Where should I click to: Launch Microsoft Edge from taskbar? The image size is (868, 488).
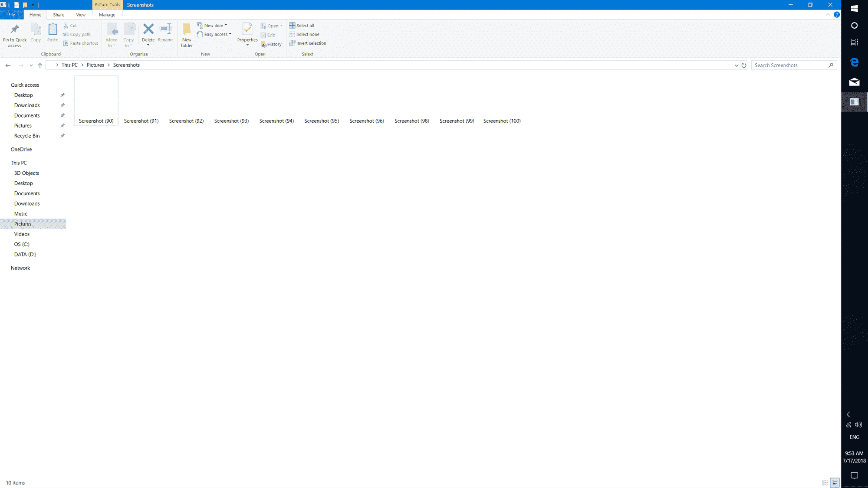pyautogui.click(x=855, y=62)
